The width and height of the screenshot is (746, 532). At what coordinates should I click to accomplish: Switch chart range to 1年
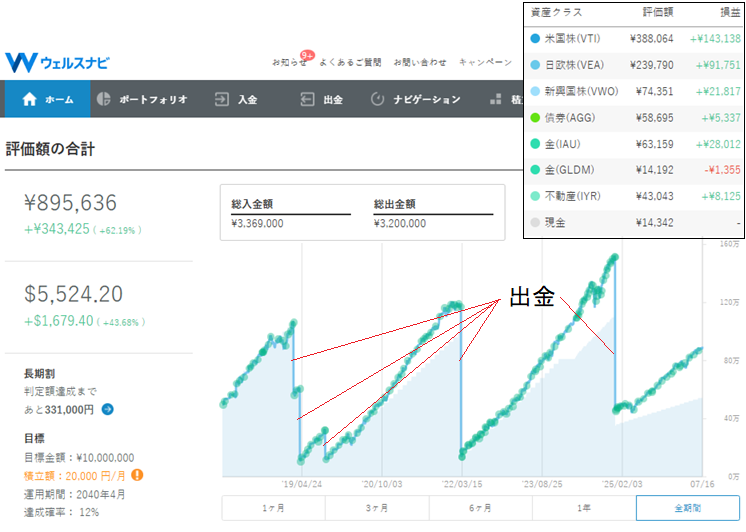(x=584, y=508)
